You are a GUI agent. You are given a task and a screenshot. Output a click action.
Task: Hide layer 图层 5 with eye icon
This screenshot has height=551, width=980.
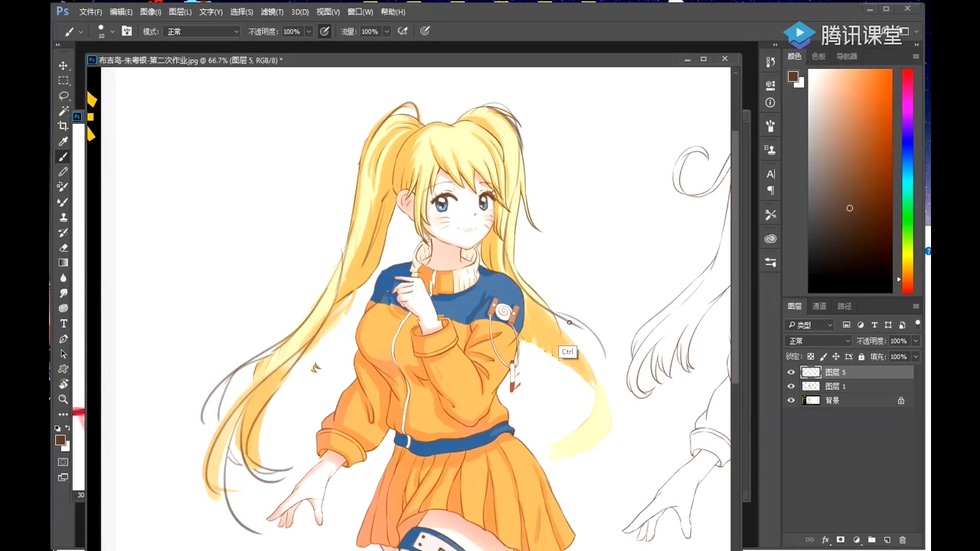pyautogui.click(x=791, y=373)
